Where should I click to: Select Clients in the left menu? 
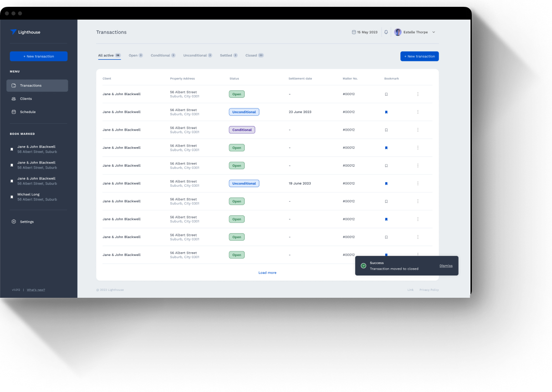[x=26, y=98]
